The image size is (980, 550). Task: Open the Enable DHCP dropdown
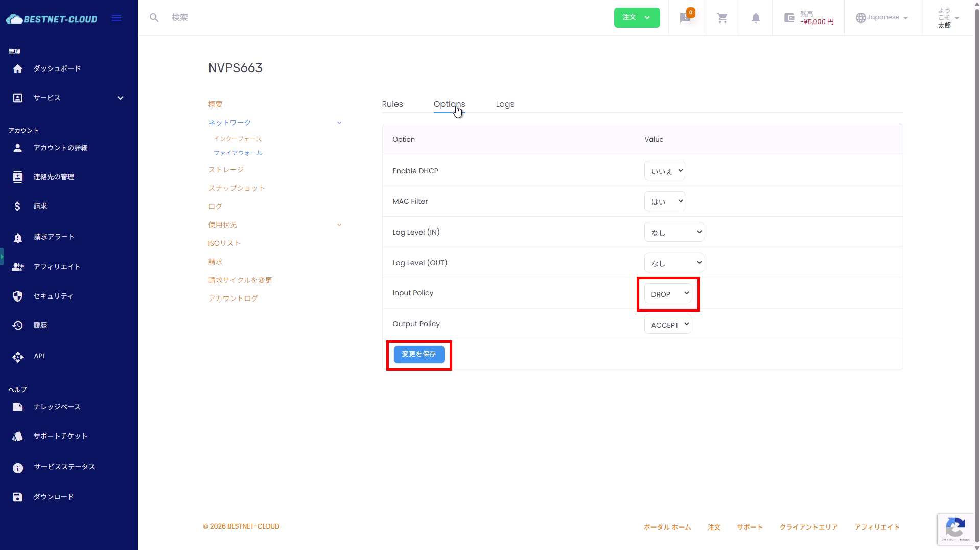pos(664,171)
